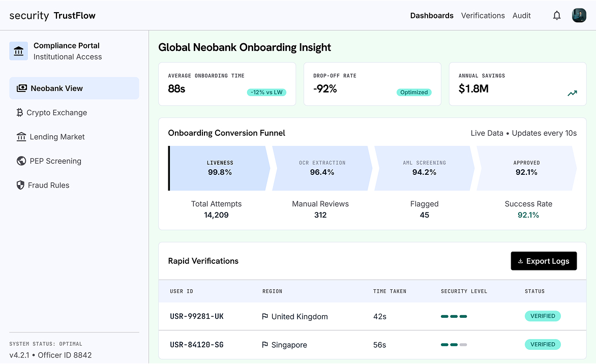The image size is (596, 364).
Task: Click the Singapore region cell
Action: [285, 345]
